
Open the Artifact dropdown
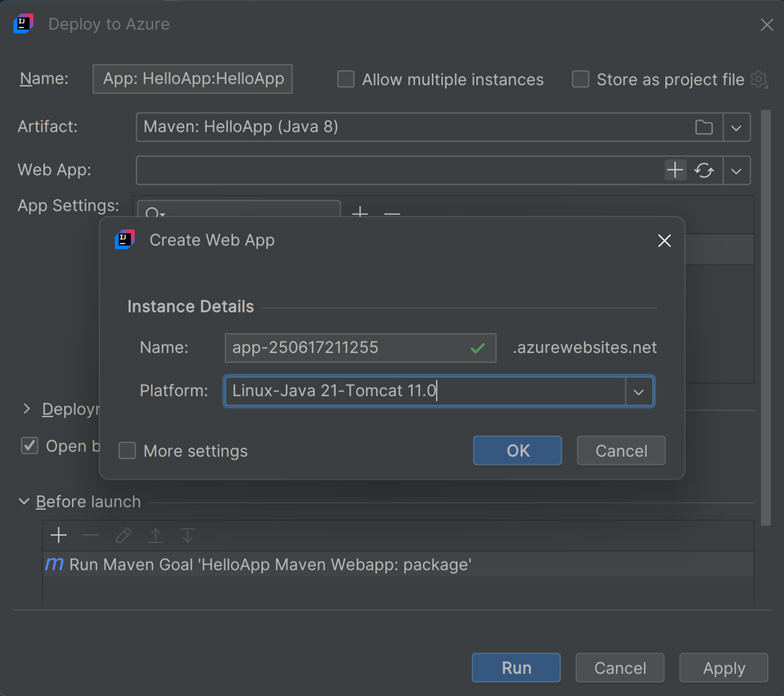(736, 127)
